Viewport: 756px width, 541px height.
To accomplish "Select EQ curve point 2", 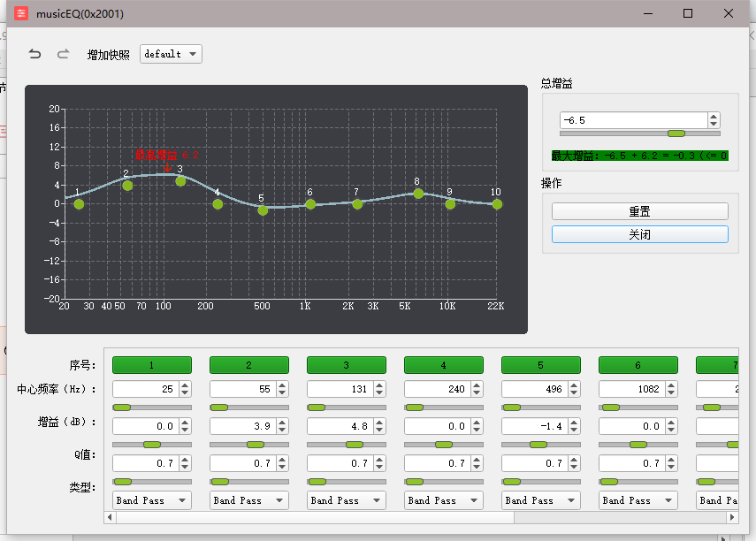I will tap(127, 186).
